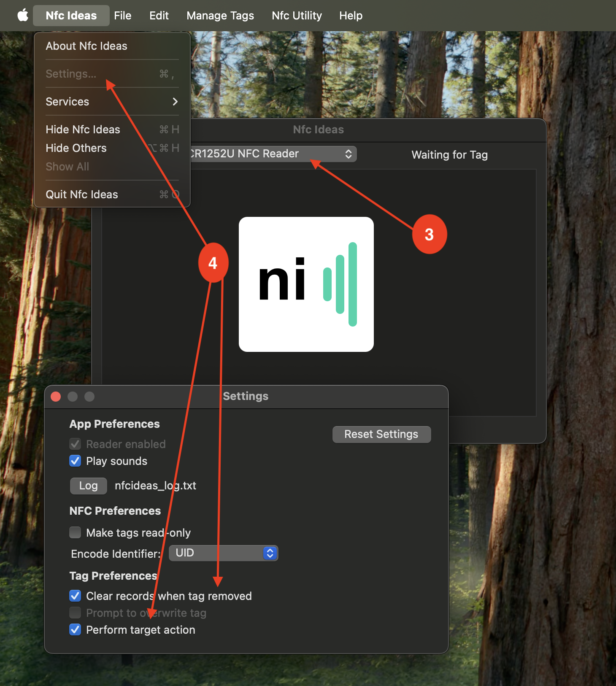Screen dimensions: 616x686
Task: Click the Waiting for Tag status text
Action: [449, 155]
